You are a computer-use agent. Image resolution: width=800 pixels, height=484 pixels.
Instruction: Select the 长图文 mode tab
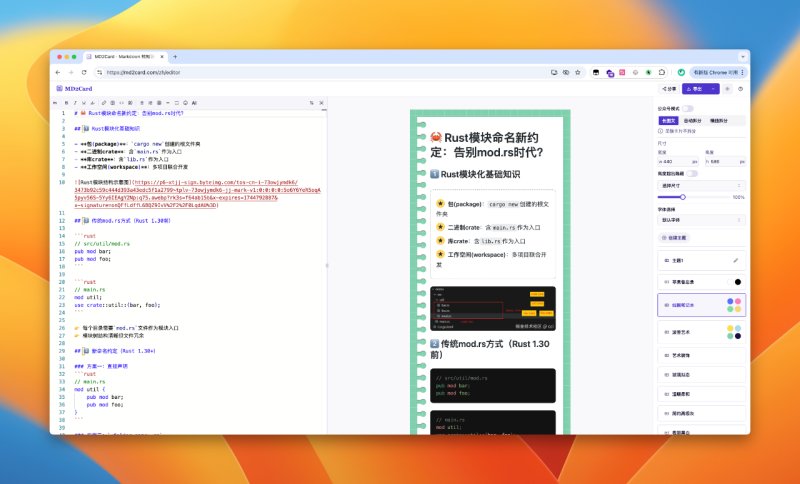pos(668,121)
